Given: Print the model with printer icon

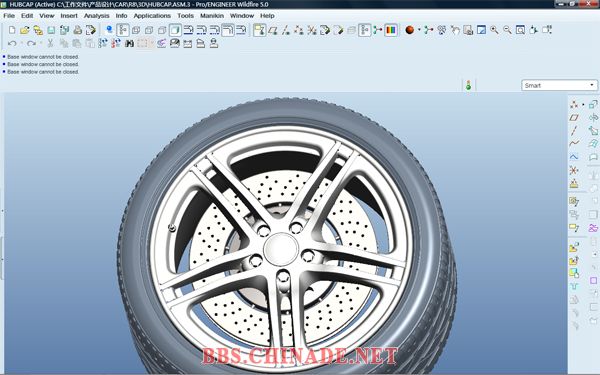Looking at the screenshot, I should [78, 30].
